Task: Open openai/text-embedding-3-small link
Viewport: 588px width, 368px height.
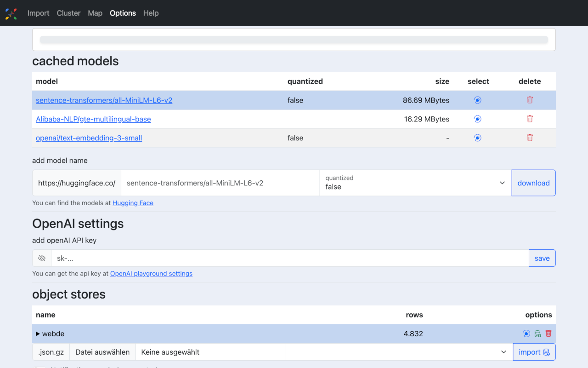Action: click(x=89, y=138)
